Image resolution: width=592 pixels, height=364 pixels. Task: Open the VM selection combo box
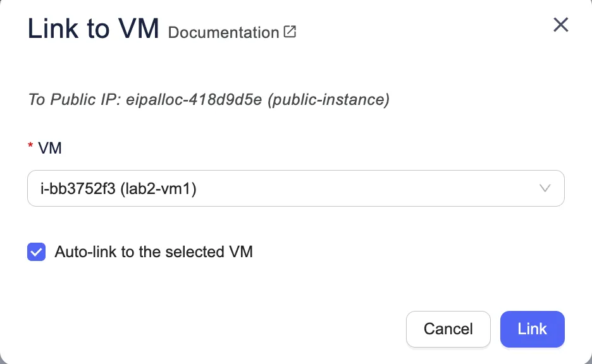295,188
